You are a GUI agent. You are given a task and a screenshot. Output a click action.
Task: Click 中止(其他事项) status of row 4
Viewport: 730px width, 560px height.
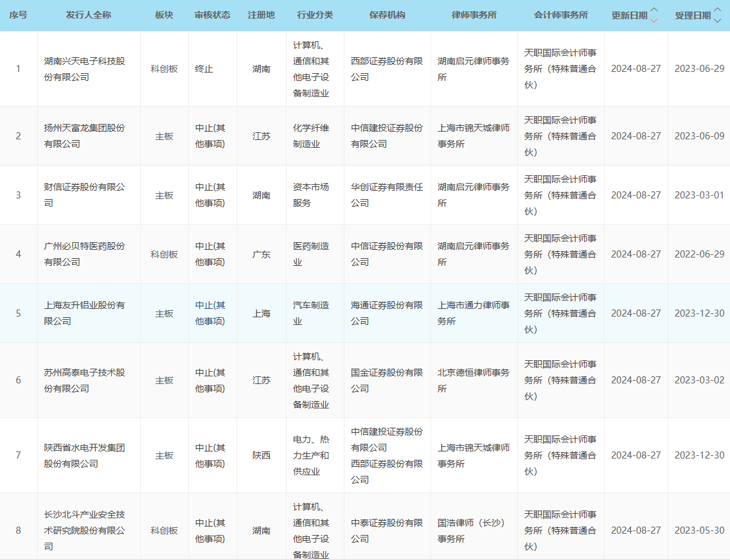[212, 254]
